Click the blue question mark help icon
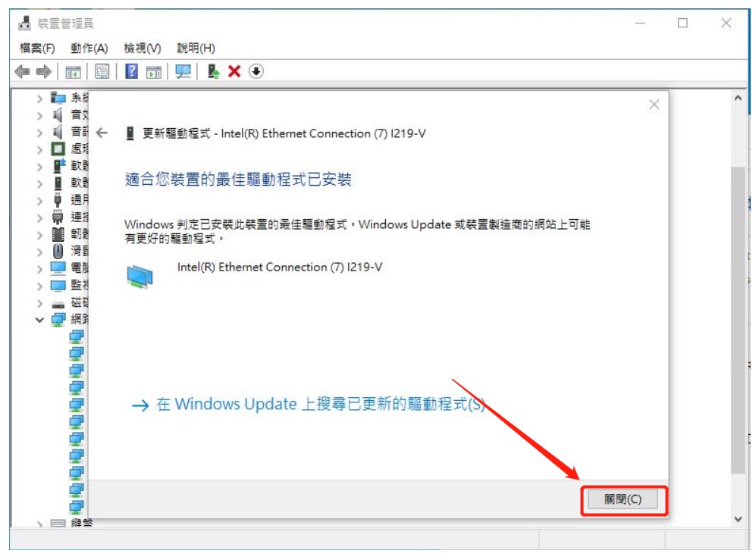Screen dimensions: 756x560 coord(131,71)
